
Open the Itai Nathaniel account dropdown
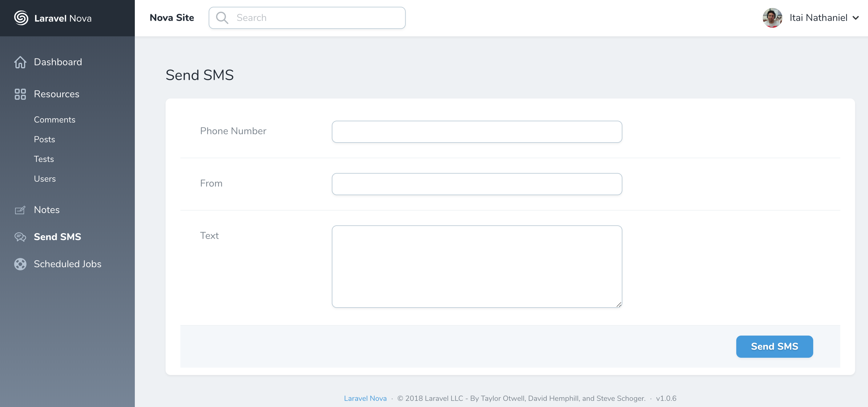pyautogui.click(x=818, y=18)
